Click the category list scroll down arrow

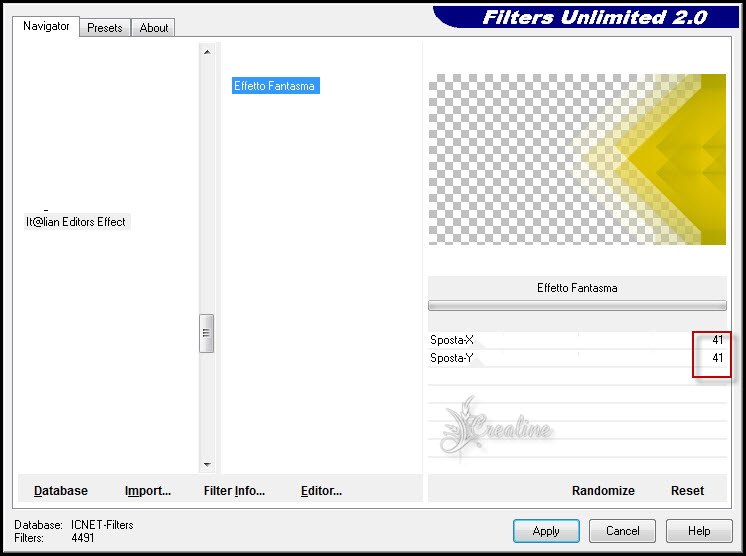[x=207, y=464]
